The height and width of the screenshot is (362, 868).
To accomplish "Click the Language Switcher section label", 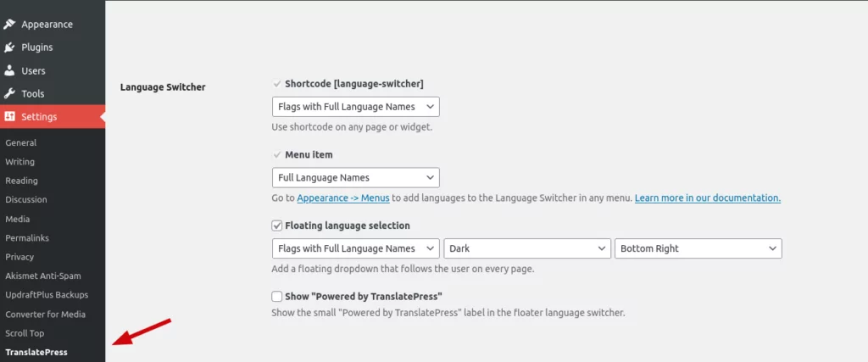I will 163,87.
